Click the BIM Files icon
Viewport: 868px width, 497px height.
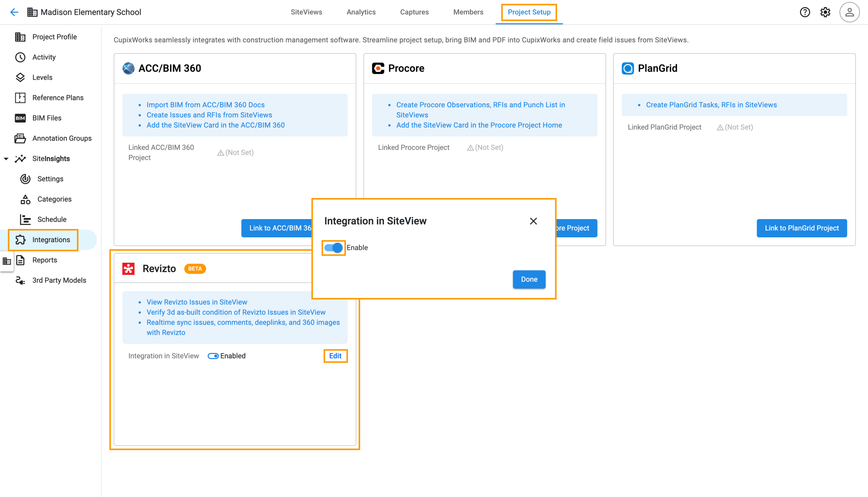click(20, 118)
